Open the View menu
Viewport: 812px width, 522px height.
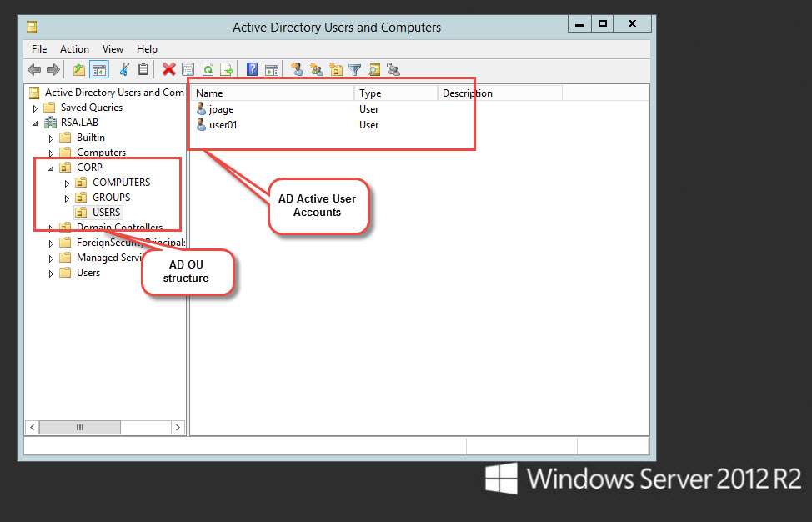pyautogui.click(x=113, y=49)
